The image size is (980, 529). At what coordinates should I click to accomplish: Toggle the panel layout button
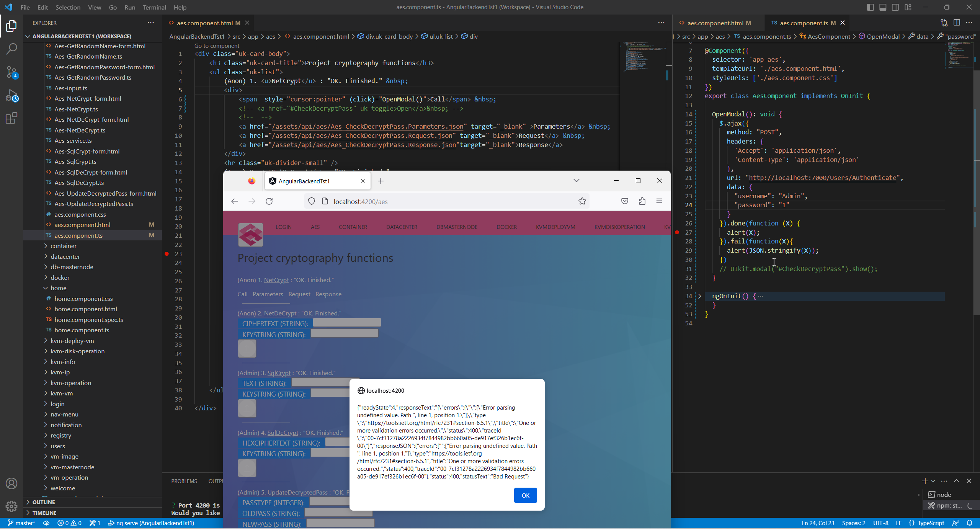pyautogui.click(x=883, y=7)
